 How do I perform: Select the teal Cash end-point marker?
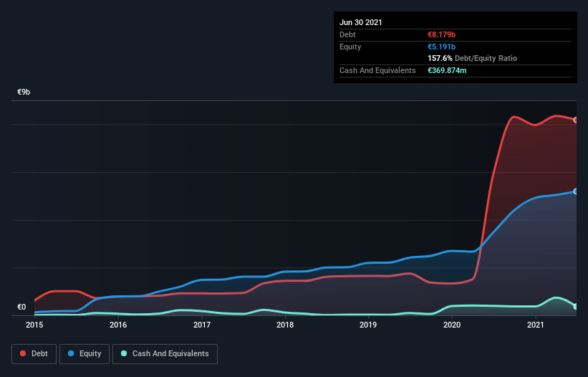tap(576, 307)
